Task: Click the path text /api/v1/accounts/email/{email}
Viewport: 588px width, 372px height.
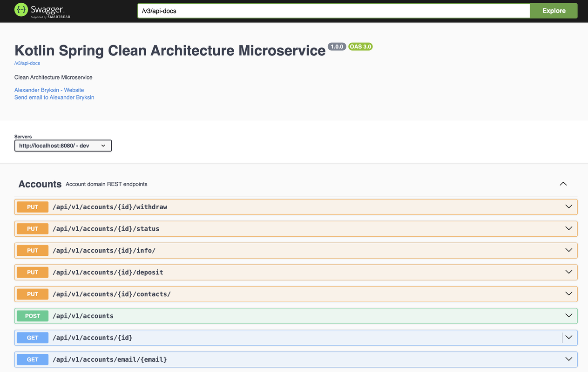Action: click(110, 360)
